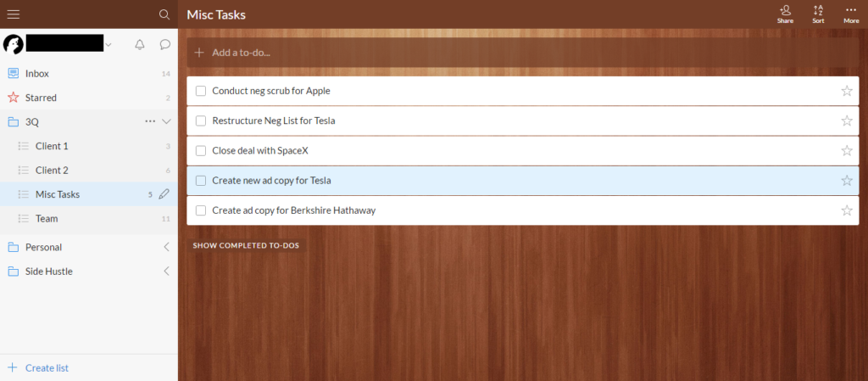Click the Personal folder name
Screen dimensions: 868x381
point(44,247)
